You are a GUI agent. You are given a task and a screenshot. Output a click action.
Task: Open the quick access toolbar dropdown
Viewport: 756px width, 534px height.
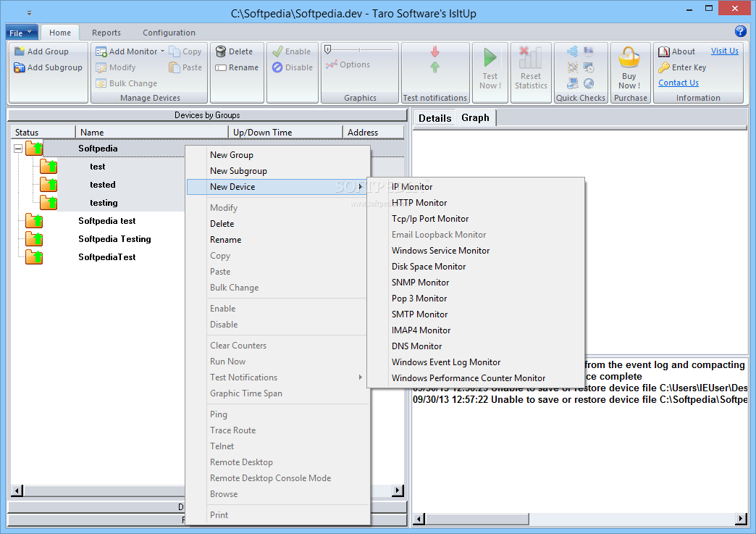[30, 13]
